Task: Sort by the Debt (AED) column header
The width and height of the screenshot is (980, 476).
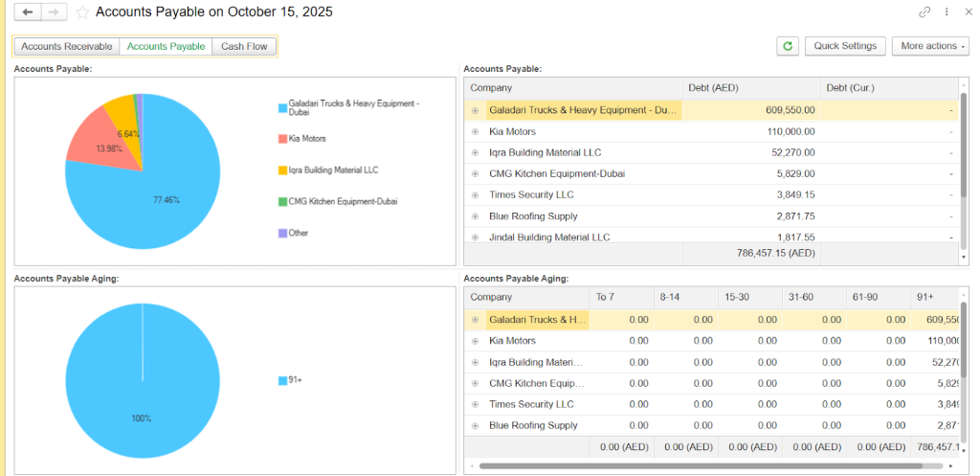Action: 751,88
